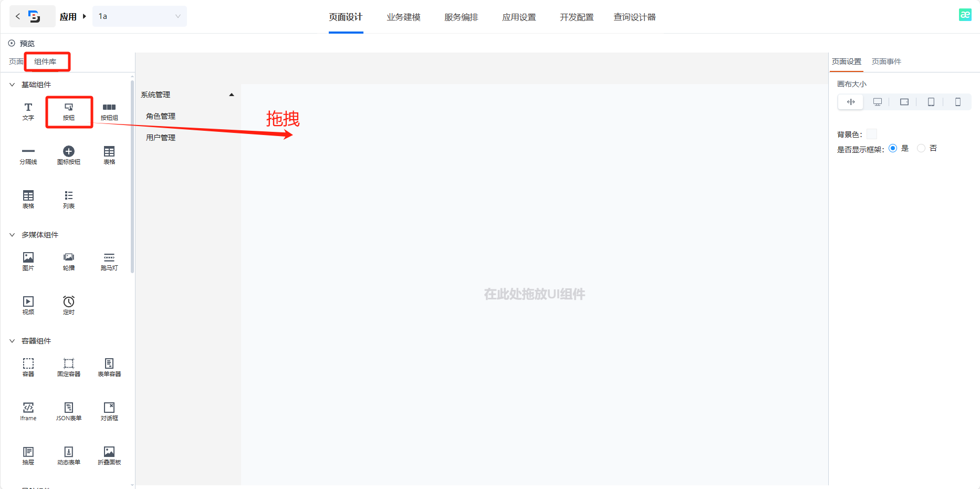Select the Iframe container component
This screenshot has width=980, height=489.
(x=28, y=411)
